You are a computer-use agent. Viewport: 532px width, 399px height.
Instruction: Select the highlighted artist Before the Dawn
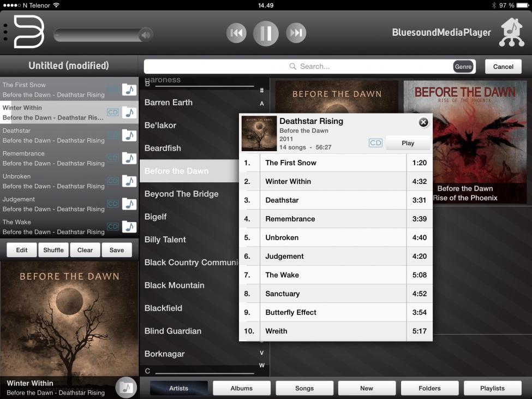point(190,171)
